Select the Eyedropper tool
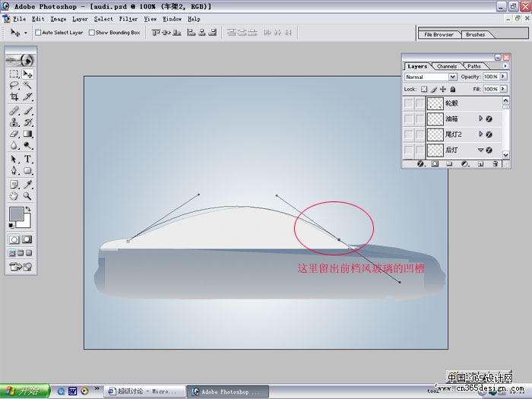This screenshot has width=532, height=399. coord(27,185)
